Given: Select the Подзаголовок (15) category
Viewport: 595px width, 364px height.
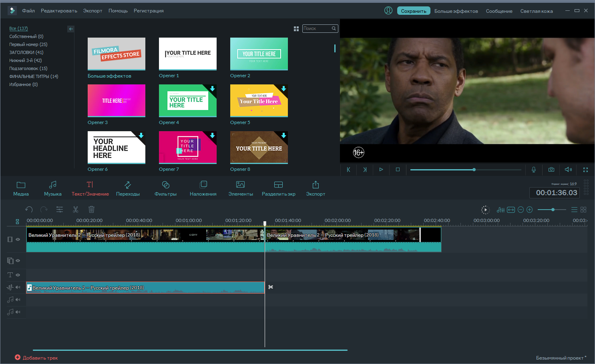Looking at the screenshot, I should (28, 68).
